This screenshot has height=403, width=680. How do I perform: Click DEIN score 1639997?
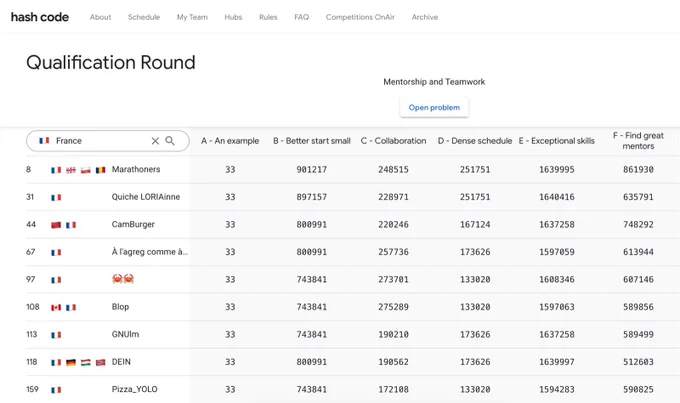point(556,362)
